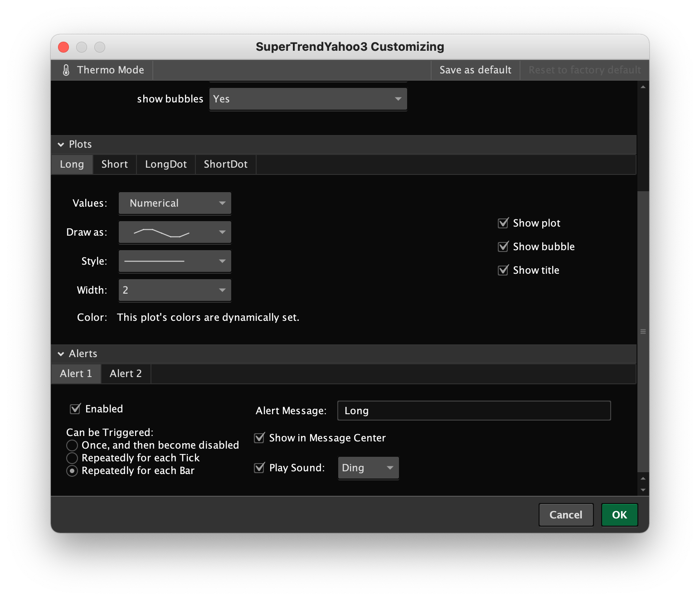Image resolution: width=700 pixels, height=600 pixels.
Task: Select Repeatedly for each Tick option
Action: tap(72, 458)
